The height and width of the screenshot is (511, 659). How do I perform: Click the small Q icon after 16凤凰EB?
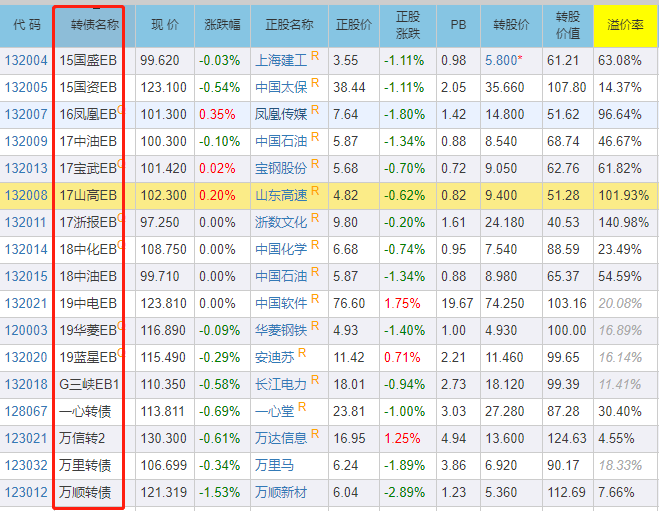121,110
